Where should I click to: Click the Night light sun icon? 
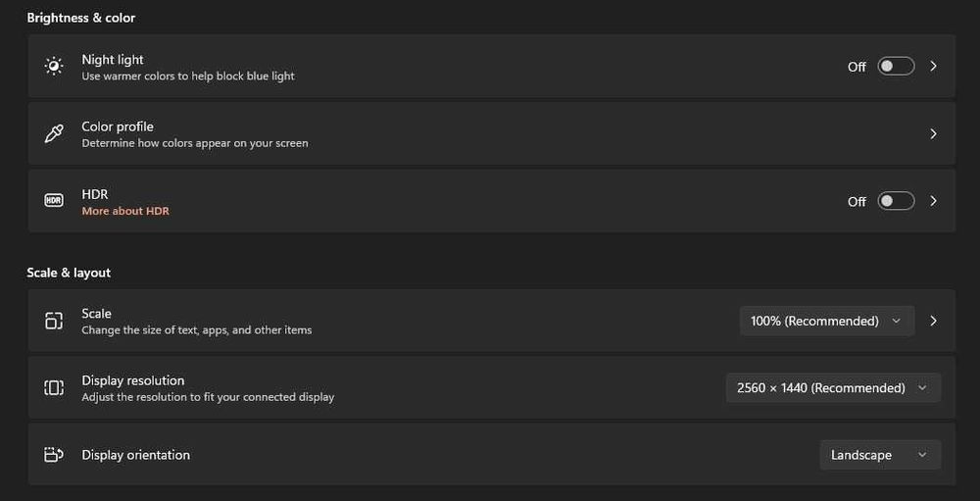point(54,67)
